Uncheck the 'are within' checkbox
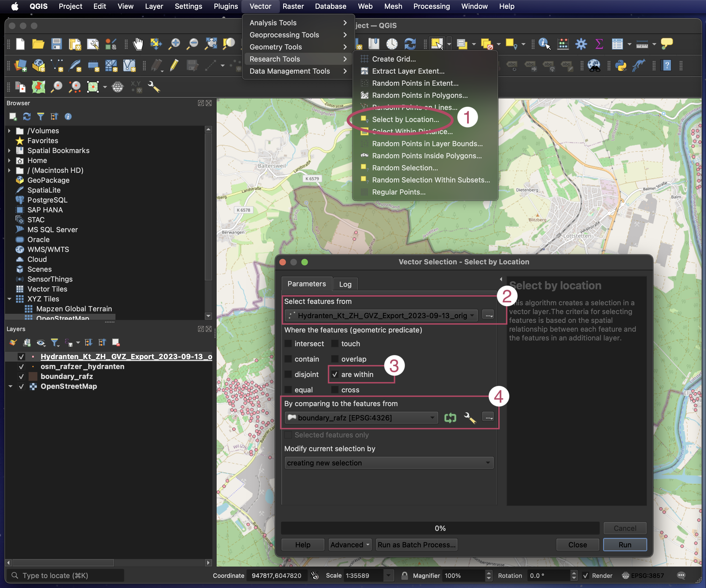The width and height of the screenshot is (706, 588). point(335,374)
